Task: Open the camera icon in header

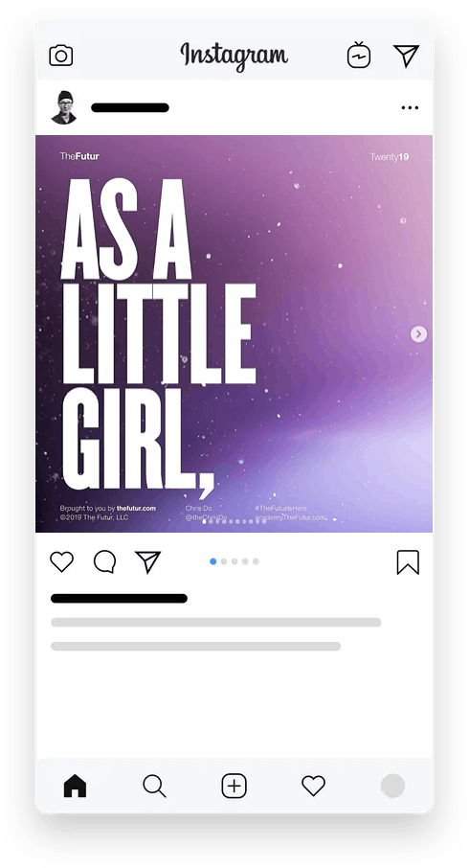Action: tap(61, 56)
